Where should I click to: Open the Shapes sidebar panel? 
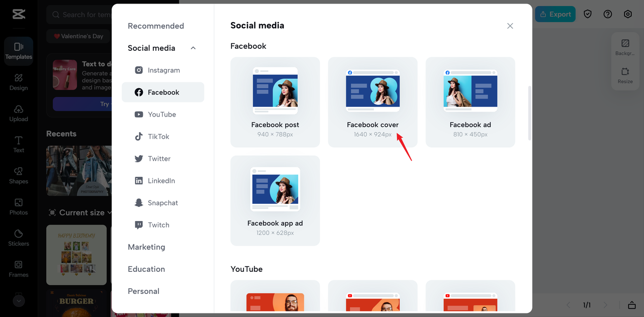point(19,175)
